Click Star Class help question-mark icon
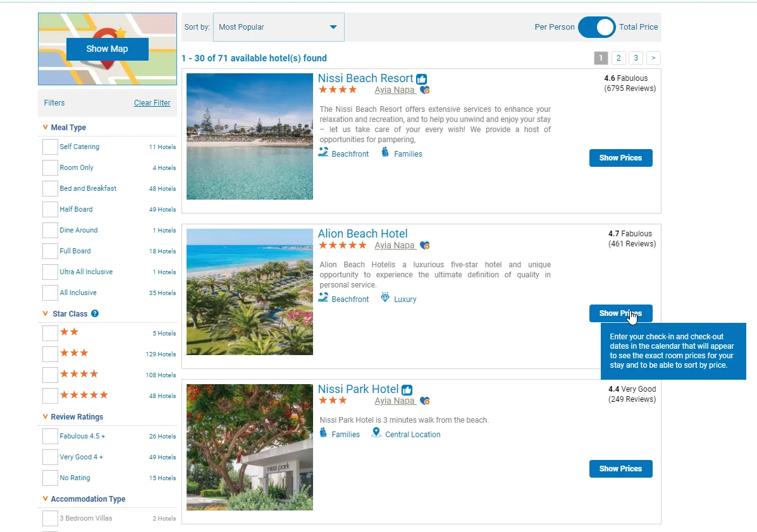 click(95, 313)
